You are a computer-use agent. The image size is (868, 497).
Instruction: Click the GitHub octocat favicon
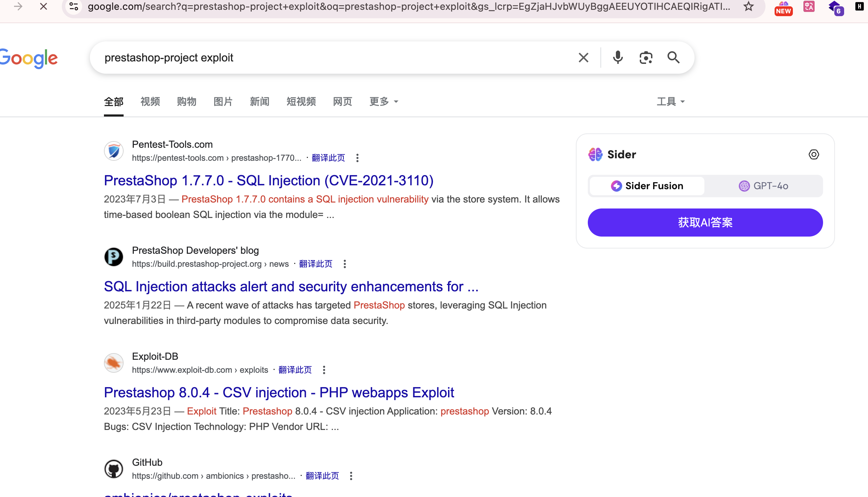(x=114, y=469)
